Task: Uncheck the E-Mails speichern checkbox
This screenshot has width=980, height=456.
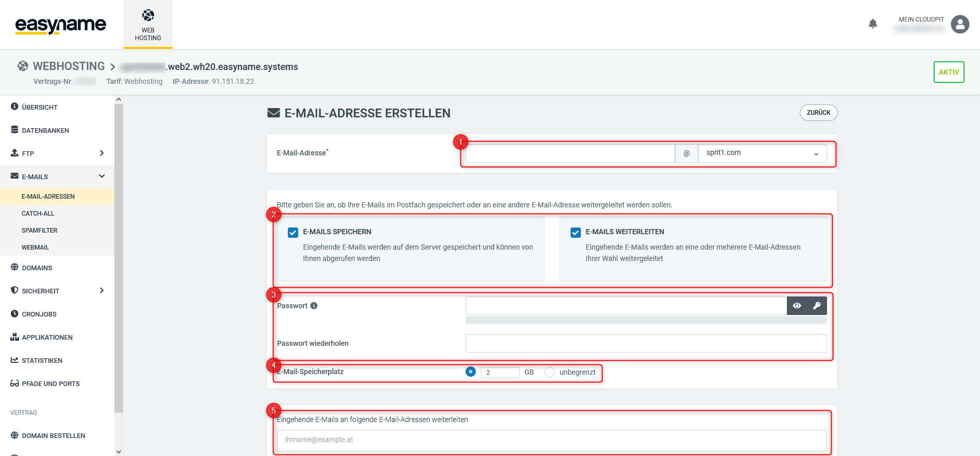Action: point(293,233)
